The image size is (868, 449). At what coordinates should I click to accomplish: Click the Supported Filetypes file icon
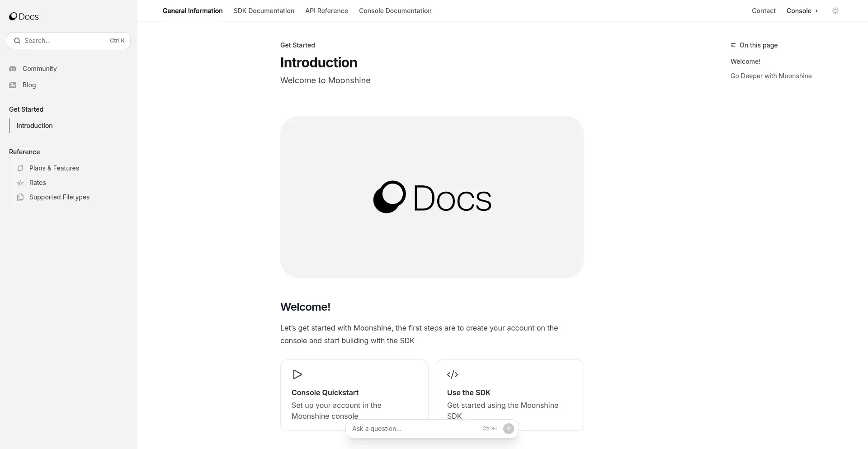[x=20, y=197]
